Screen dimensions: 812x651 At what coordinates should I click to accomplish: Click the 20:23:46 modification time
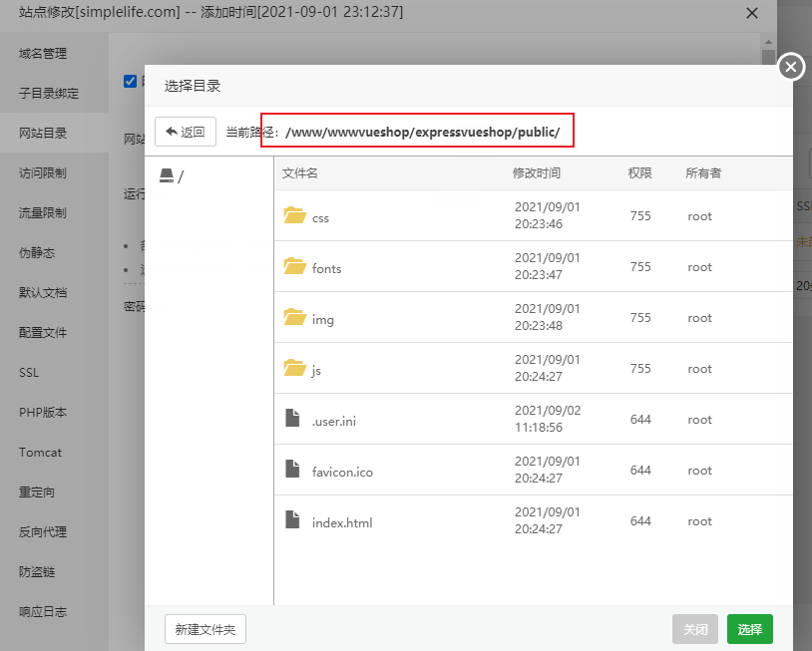(539, 224)
